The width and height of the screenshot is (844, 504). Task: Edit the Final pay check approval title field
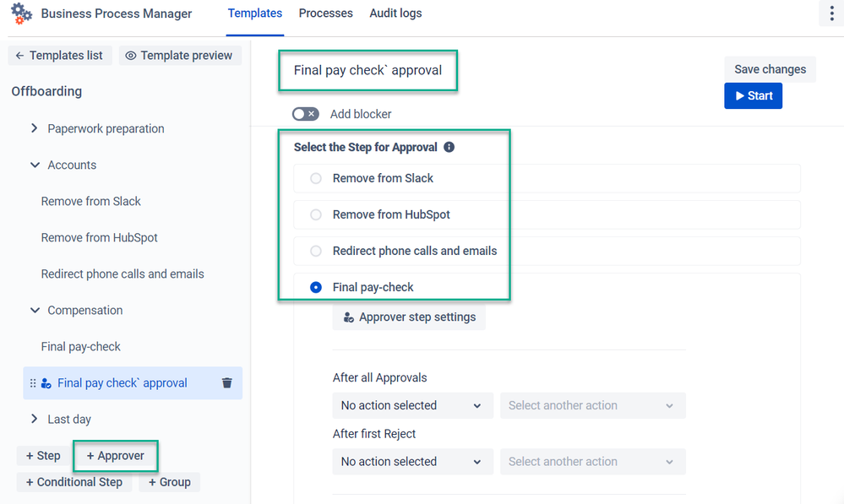[368, 70]
